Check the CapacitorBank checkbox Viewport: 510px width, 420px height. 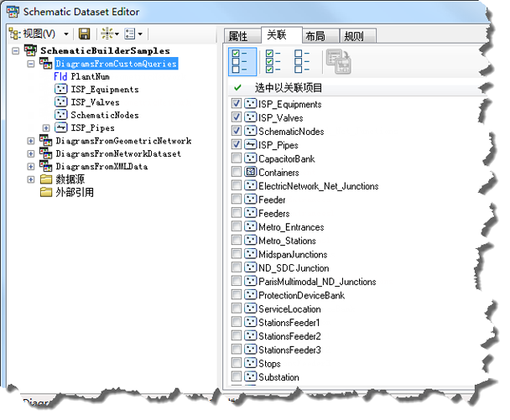tap(237, 158)
